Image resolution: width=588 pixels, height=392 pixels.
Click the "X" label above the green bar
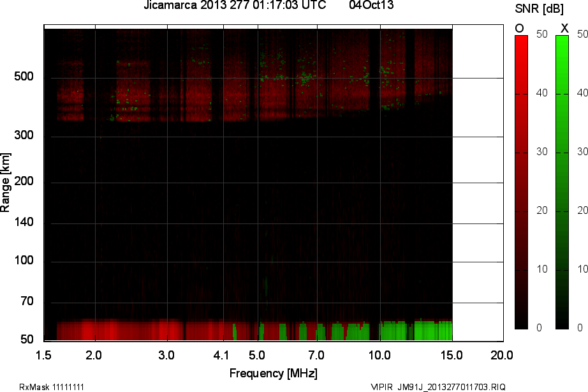coord(564,28)
